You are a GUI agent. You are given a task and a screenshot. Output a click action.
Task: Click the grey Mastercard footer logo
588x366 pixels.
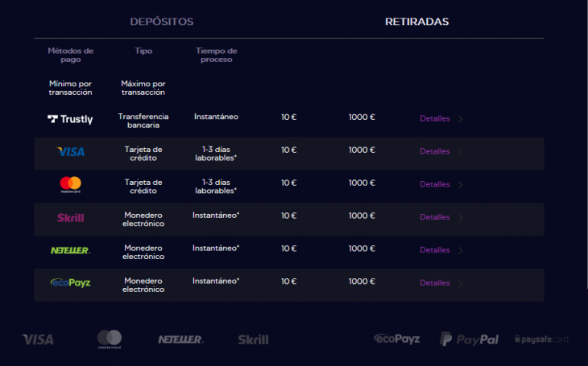coord(110,339)
